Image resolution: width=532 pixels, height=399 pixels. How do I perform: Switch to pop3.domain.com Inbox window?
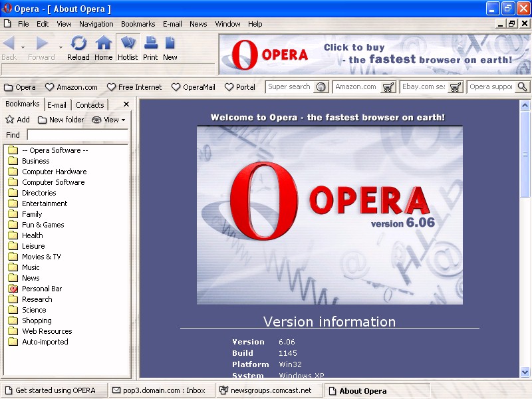162,390
